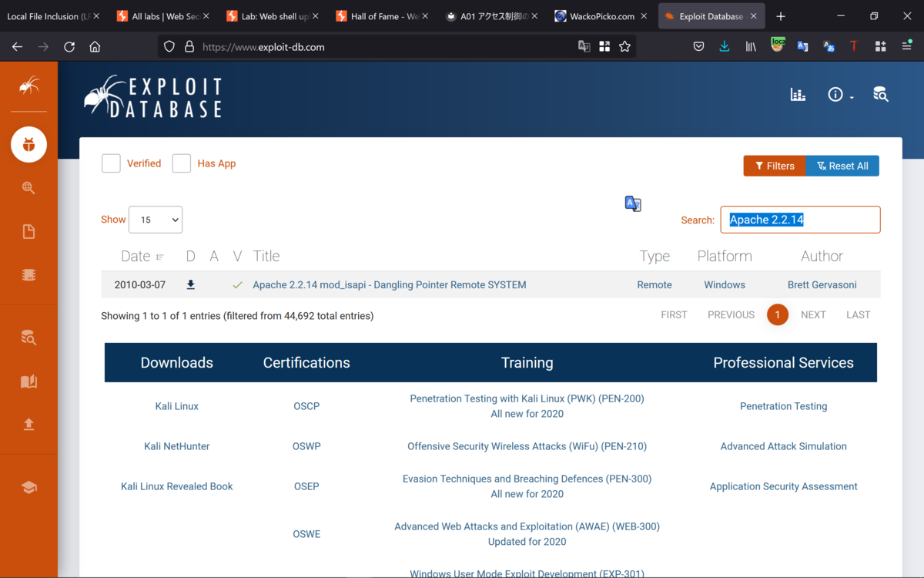Open Google Hacking Database magnifier icon in sidebar

pyautogui.click(x=28, y=188)
